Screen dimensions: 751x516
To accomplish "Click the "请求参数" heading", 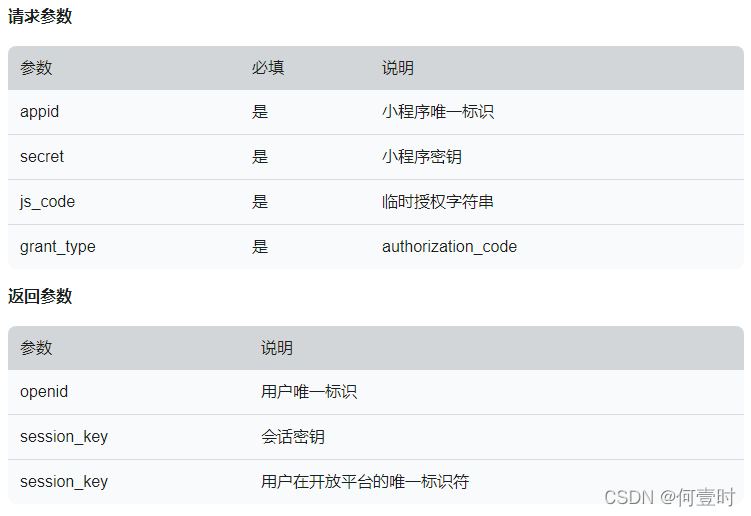I will (x=40, y=16).
